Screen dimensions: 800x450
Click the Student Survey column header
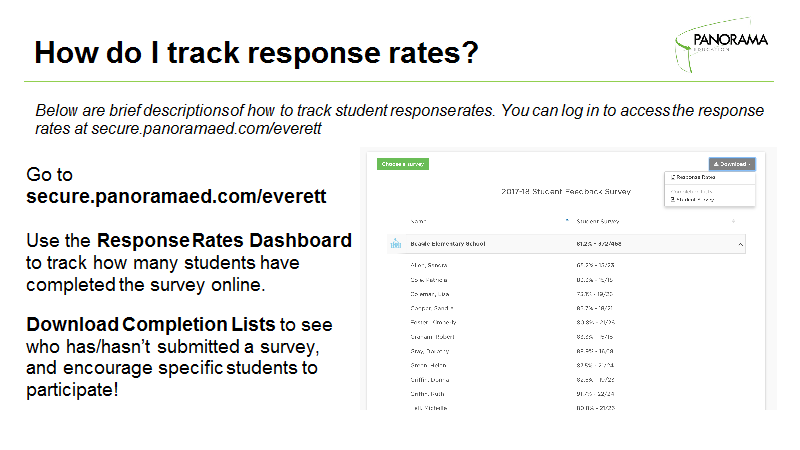[597, 221]
